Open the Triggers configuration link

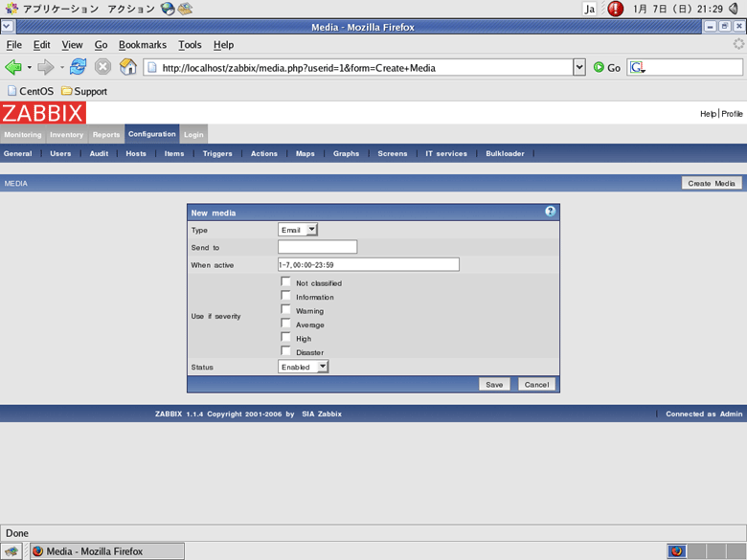point(217,153)
